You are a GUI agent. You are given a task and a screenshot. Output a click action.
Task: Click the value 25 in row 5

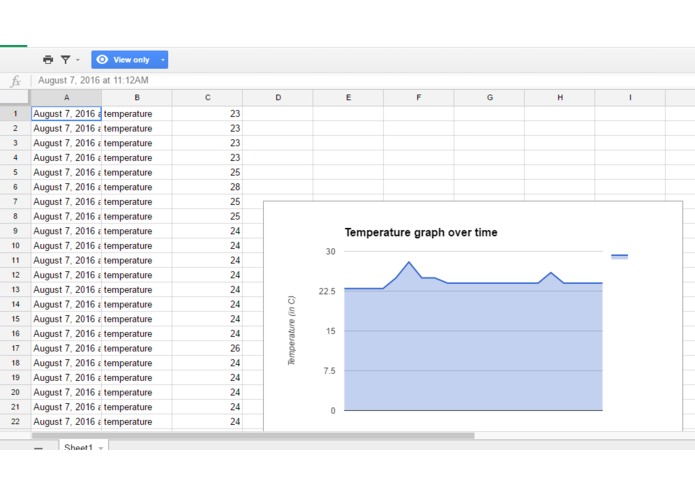pos(207,172)
